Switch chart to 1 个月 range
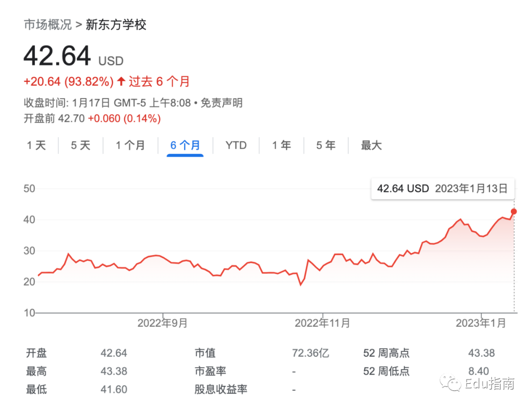This screenshot has width=532, height=407. coord(130,145)
